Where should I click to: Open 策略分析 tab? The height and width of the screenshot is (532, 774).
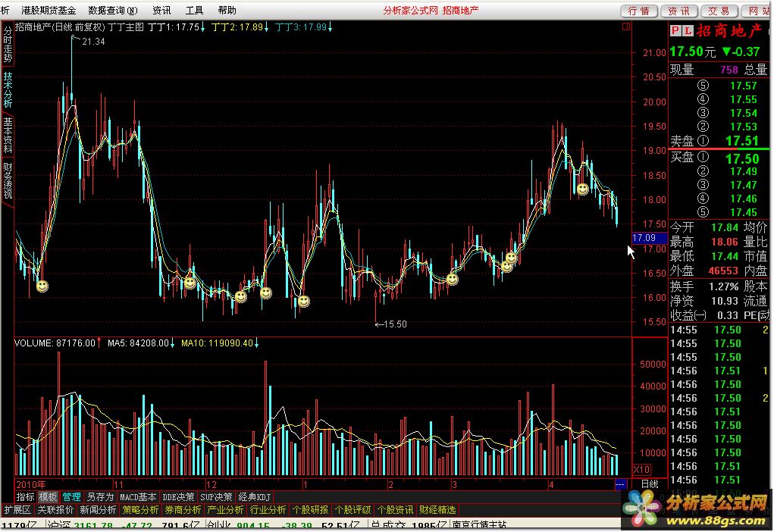(x=141, y=510)
